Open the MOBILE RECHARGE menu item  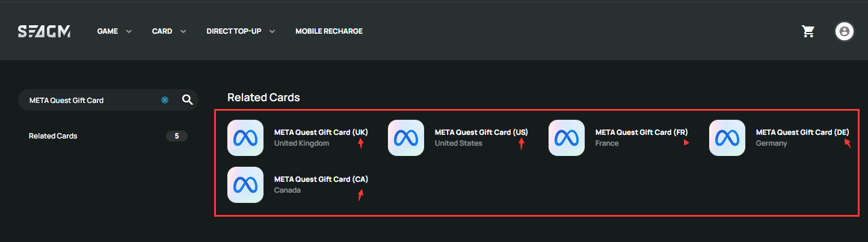pos(329,31)
